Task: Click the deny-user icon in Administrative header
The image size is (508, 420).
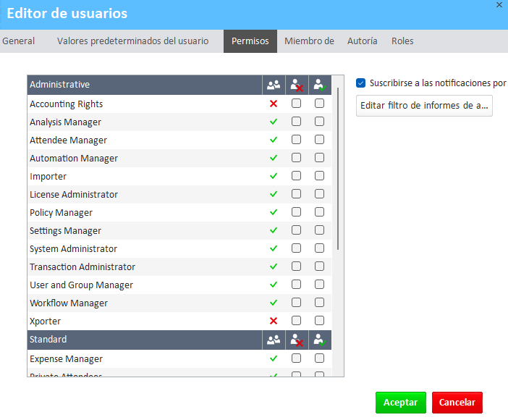Action: [297, 85]
